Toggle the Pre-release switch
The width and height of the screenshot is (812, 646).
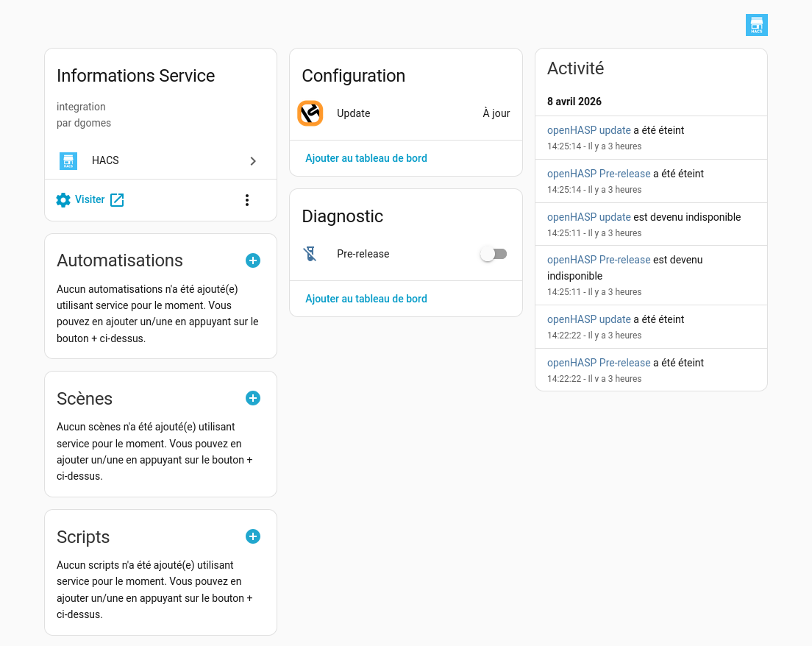[494, 254]
